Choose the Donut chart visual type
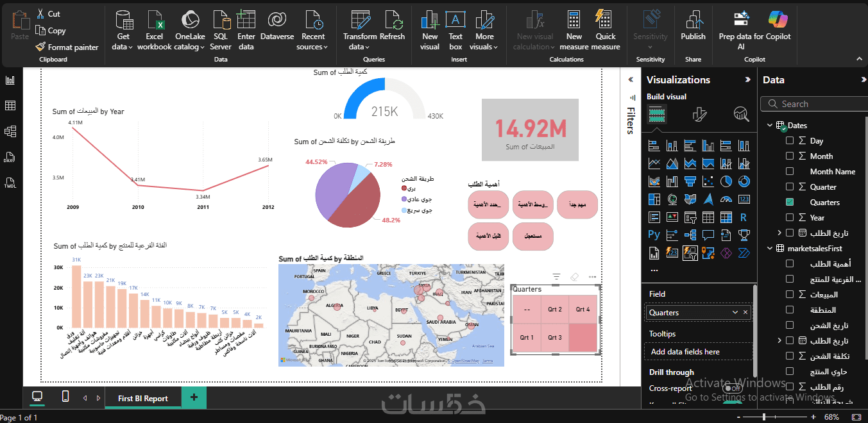Viewport: 868px width, 423px height. click(744, 181)
